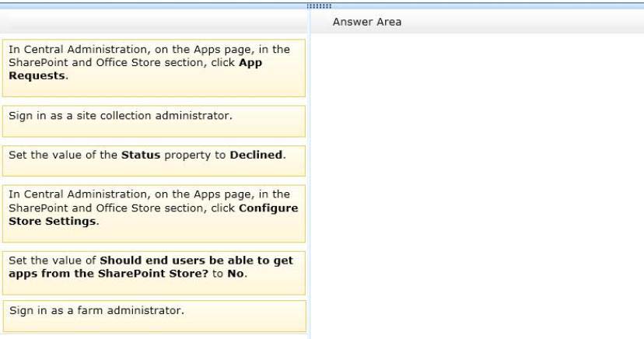Select the farm administrator sign-in step
The image size is (644, 339).
(x=155, y=316)
